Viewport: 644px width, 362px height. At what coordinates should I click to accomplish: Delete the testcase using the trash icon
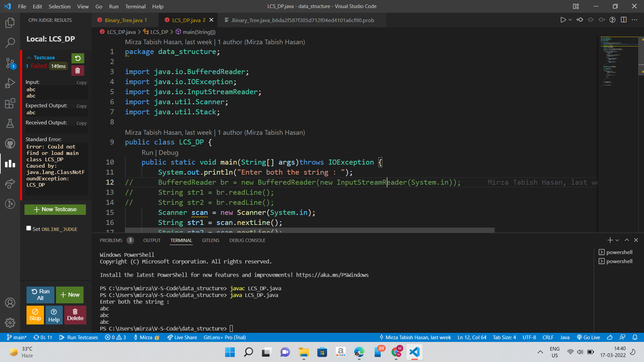point(77,70)
